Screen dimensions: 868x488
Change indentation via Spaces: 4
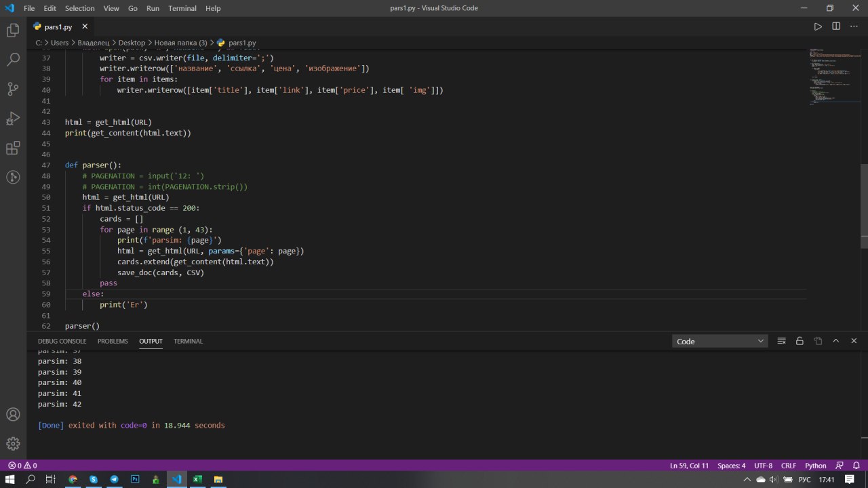731,466
